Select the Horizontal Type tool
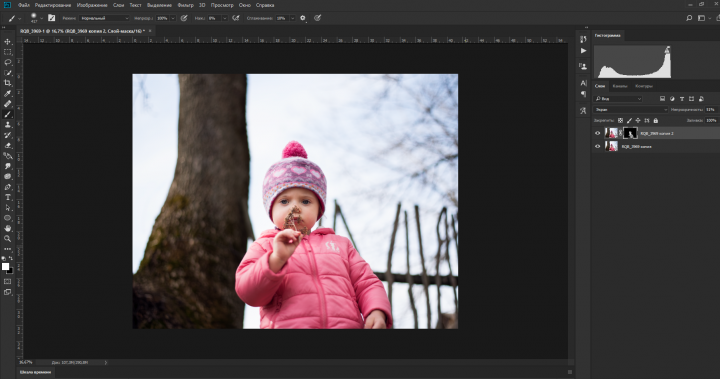 click(8, 197)
